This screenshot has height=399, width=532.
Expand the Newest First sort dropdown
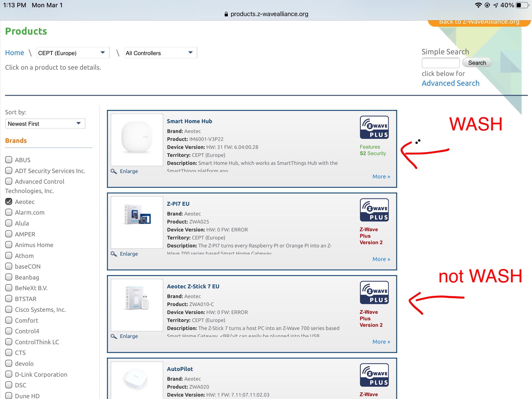click(45, 124)
